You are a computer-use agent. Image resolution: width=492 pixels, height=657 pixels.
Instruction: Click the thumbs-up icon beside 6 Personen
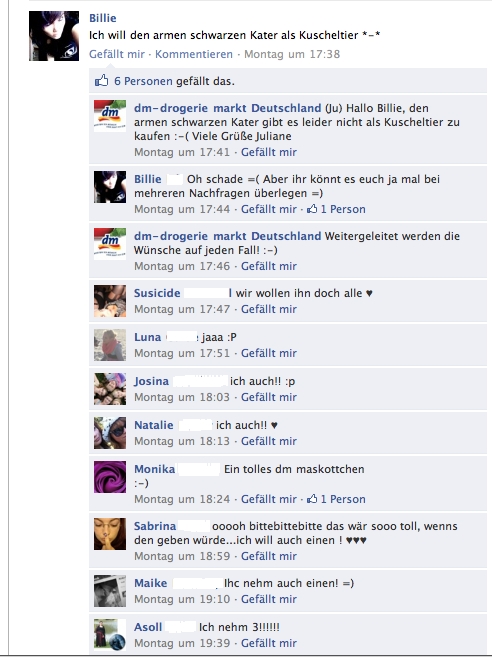101,80
